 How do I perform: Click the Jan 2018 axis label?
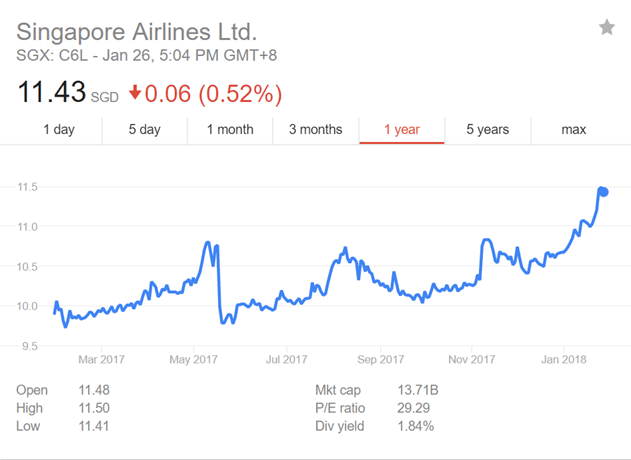coord(563,359)
